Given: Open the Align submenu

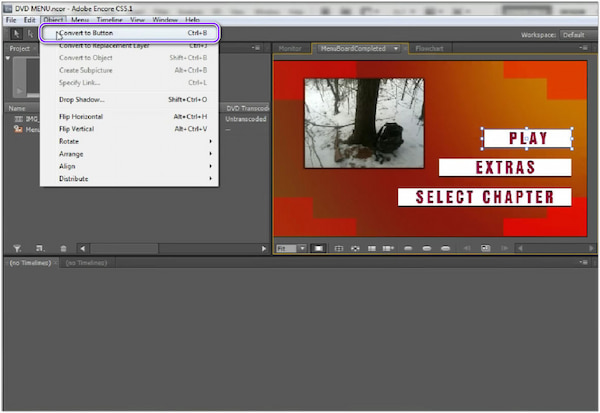Looking at the screenshot, I should (129, 166).
